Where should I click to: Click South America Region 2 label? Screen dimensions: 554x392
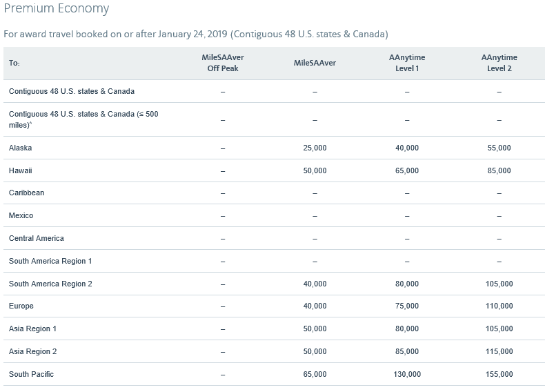(x=50, y=284)
